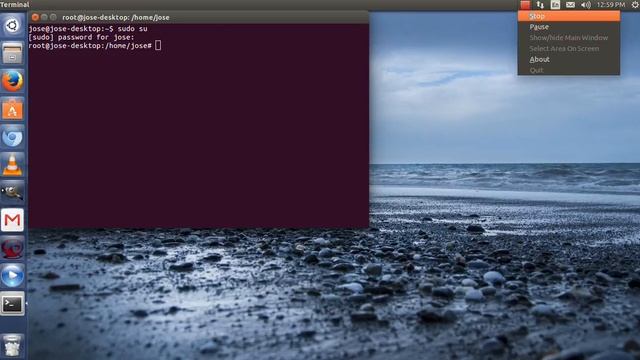Click the 12:59 PM clock
Image resolution: width=640 pixels, height=360 pixels.
(x=611, y=5)
